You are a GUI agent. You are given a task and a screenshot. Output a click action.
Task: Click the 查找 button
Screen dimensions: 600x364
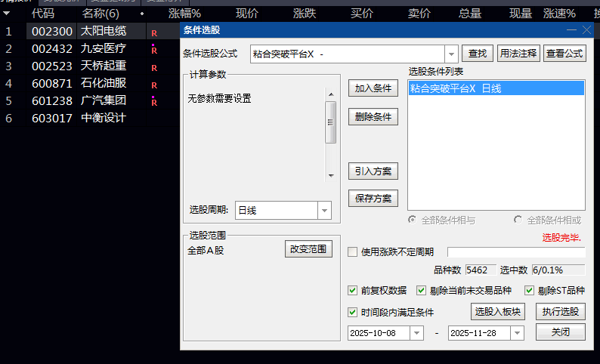click(478, 54)
